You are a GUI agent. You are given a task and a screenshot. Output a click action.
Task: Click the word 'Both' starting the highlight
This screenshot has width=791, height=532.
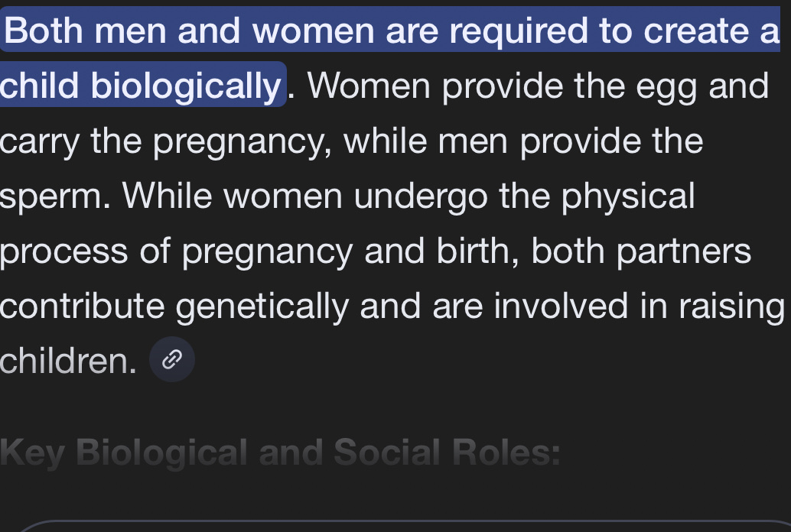pos(47,31)
